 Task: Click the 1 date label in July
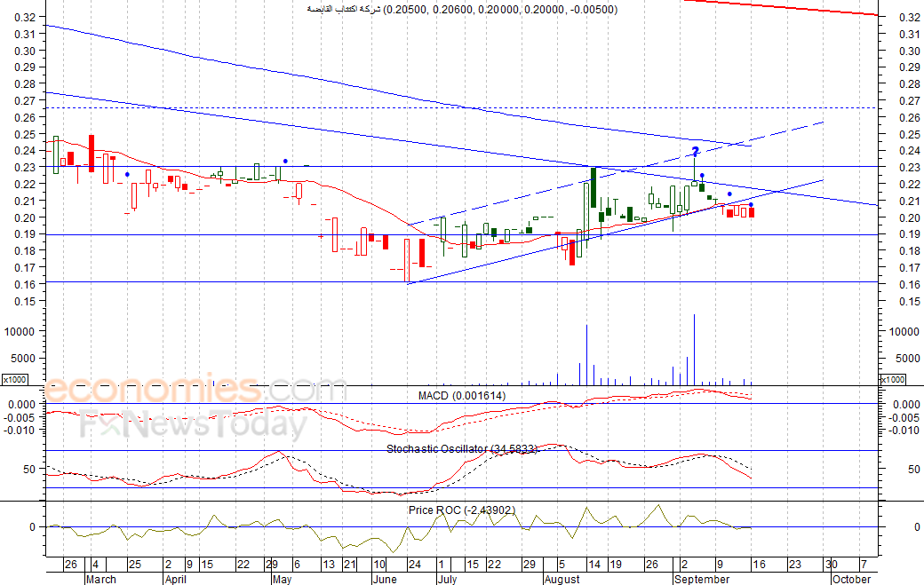[x=442, y=565]
